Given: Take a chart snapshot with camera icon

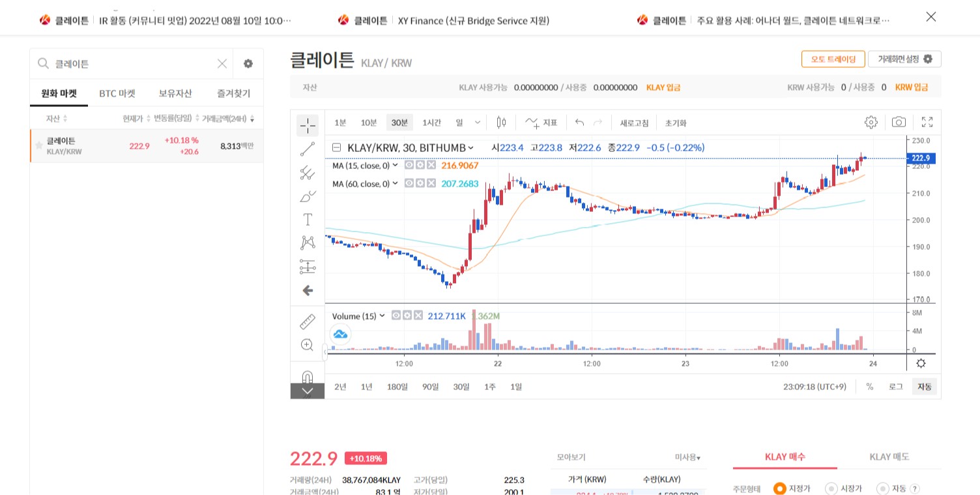Looking at the screenshot, I should pos(899,123).
